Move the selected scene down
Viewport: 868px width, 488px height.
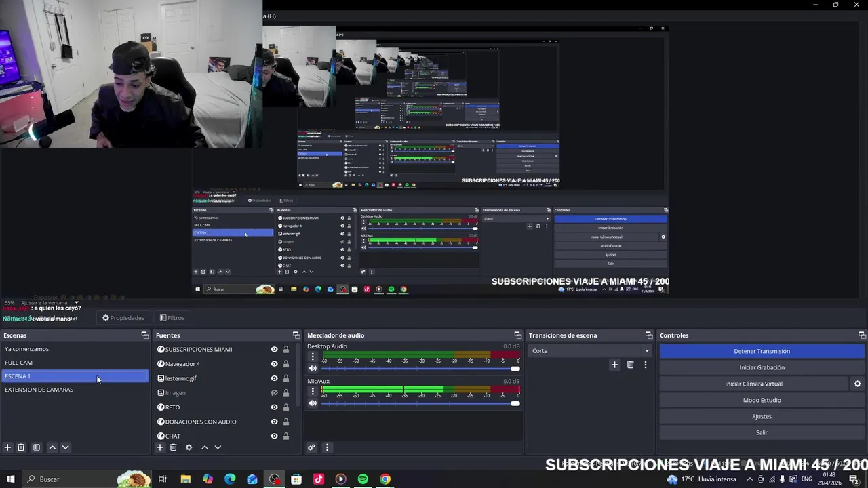point(65,447)
